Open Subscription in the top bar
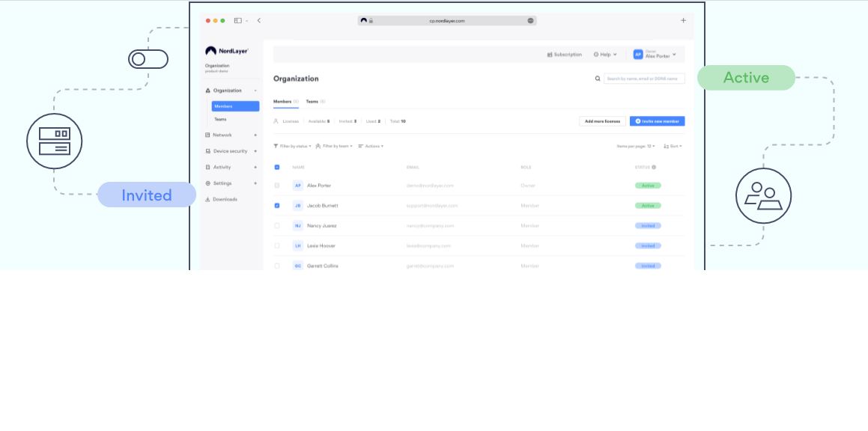This screenshot has height=431, width=868. 565,55
